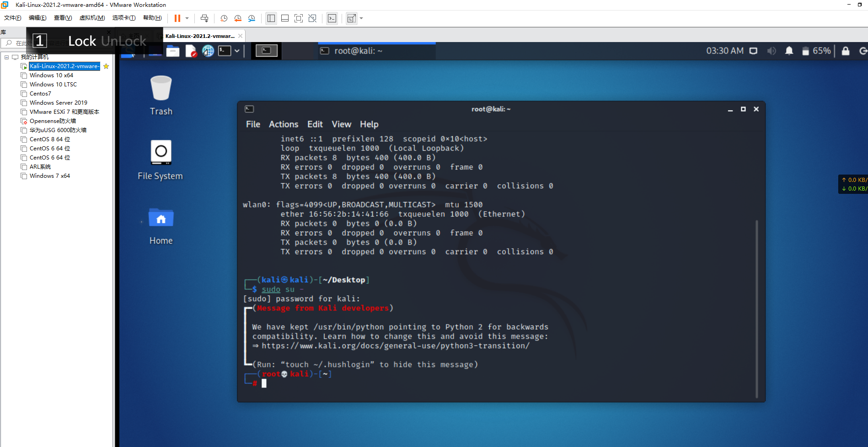Click the workspace switcher thumbnail
The image size is (868, 447).
coord(267,51)
